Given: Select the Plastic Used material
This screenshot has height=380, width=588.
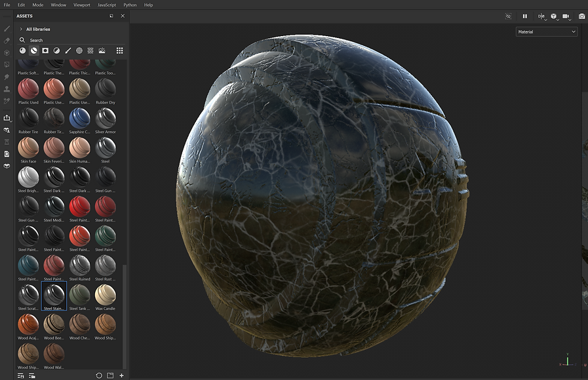Looking at the screenshot, I should tap(28, 92).
